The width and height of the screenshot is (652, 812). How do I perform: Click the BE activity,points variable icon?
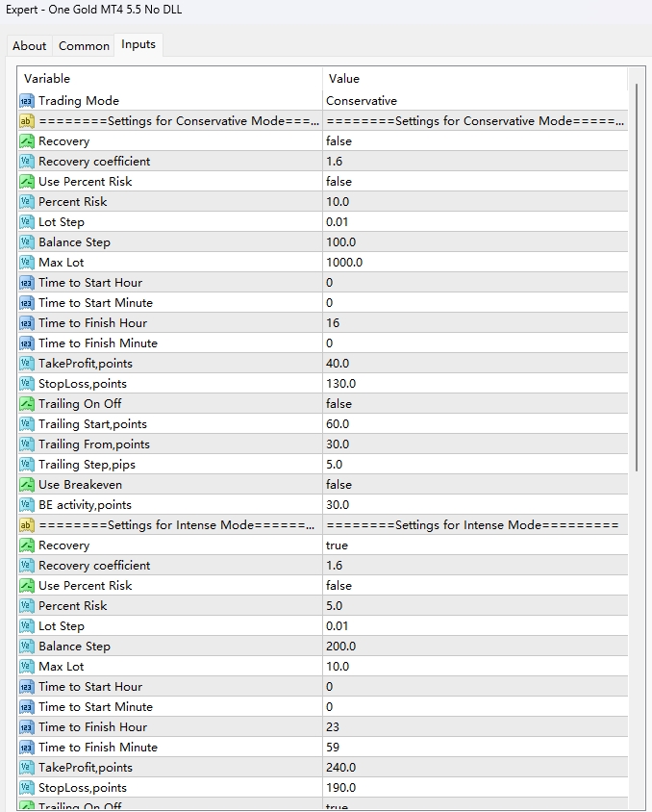click(26, 505)
